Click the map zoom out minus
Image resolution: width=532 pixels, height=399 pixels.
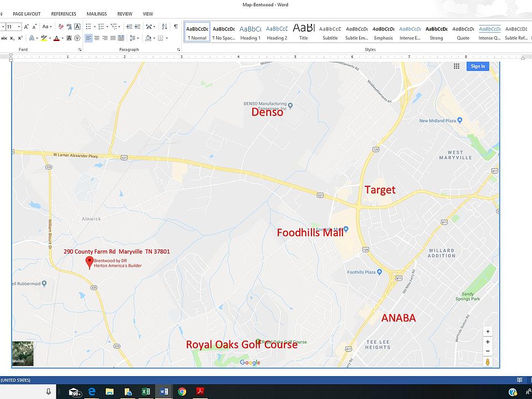tap(488, 351)
